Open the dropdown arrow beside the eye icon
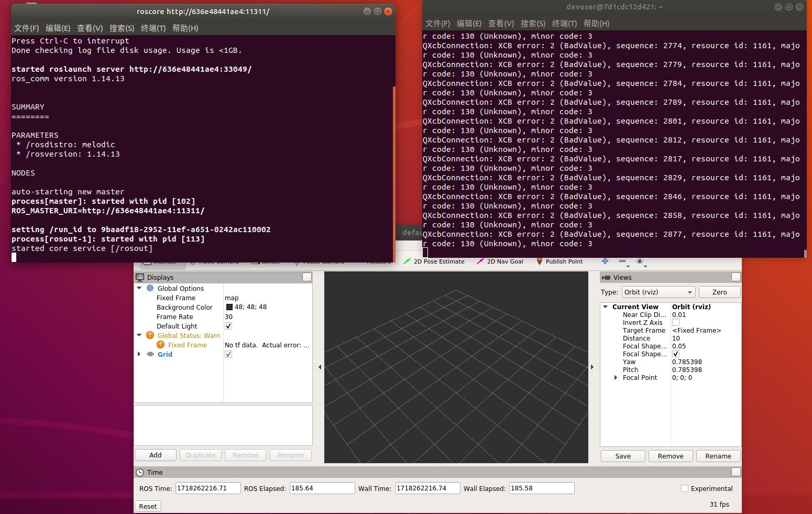The width and height of the screenshot is (812, 514). (x=645, y=266)
